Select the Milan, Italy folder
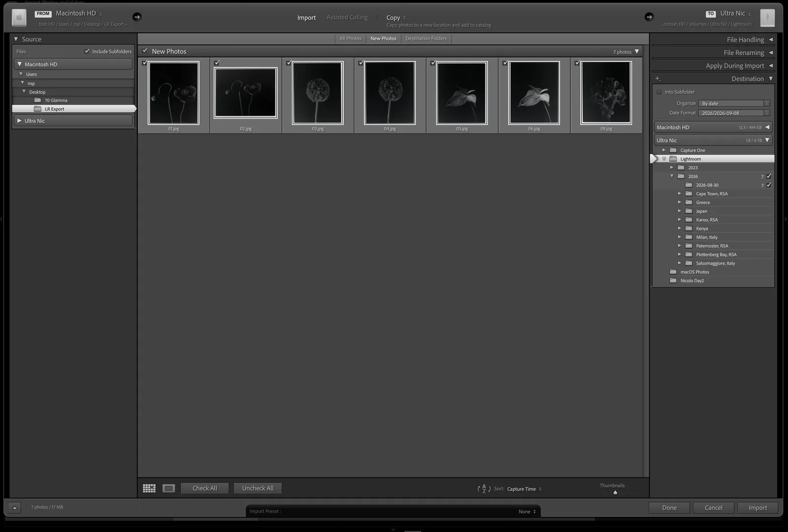Image resolution: width=788 pixels, height=532 pixels. pyautogui.click(x=707, y=237)
